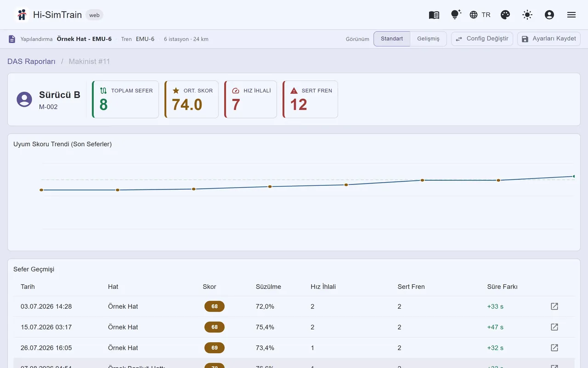
Task: Click the Ayarları Kaydet button
Action: [549, 39]
